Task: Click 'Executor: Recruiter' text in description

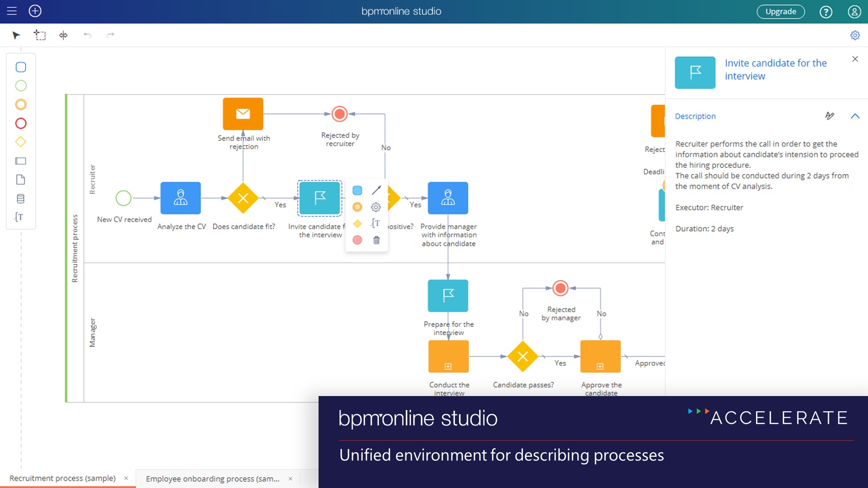Action: 709,207
